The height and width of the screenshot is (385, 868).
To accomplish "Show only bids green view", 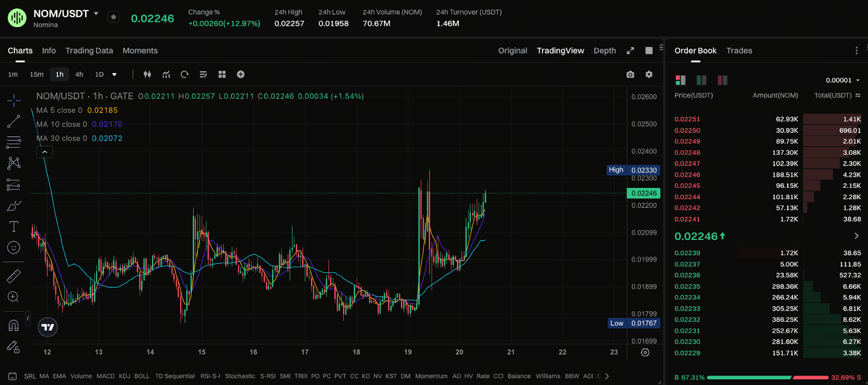I will click(x=701, y=80).
